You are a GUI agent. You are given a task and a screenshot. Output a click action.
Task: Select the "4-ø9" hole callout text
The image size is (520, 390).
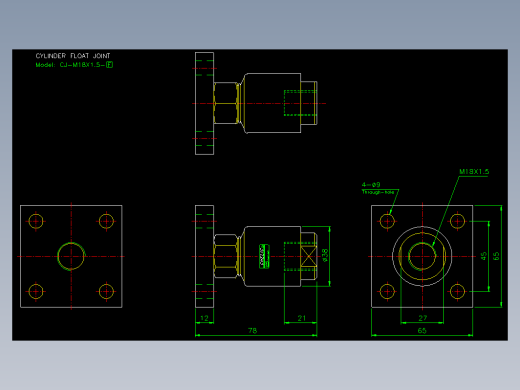(371, 184)
